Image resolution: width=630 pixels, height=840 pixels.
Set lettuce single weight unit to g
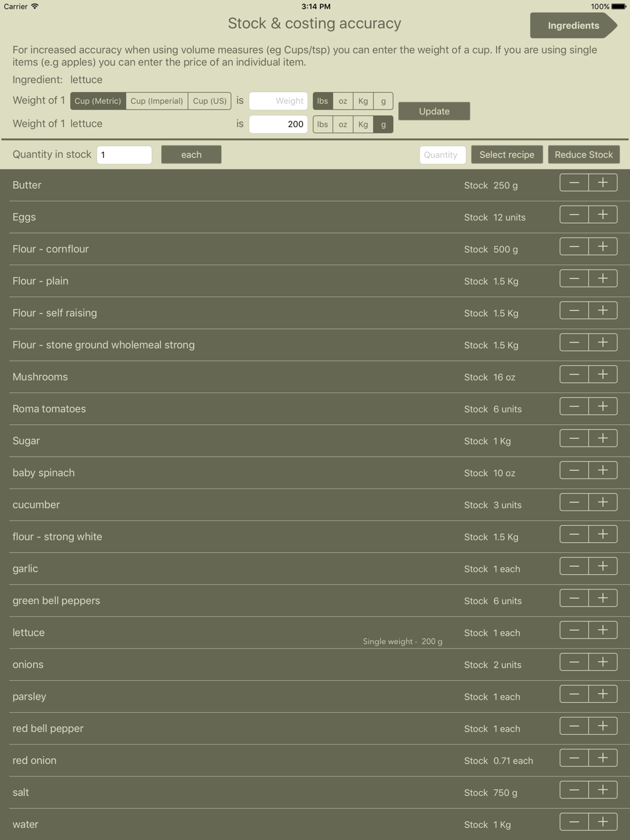[x=383, y=124]
